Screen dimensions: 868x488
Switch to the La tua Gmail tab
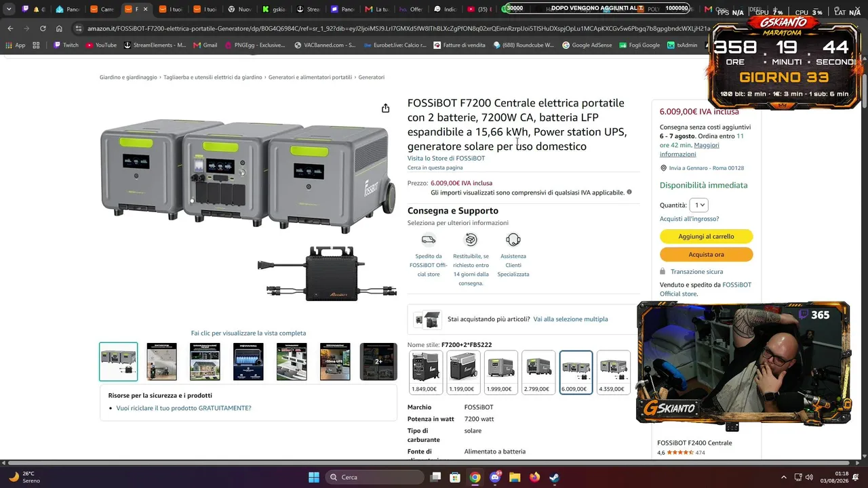pos(378,9)
